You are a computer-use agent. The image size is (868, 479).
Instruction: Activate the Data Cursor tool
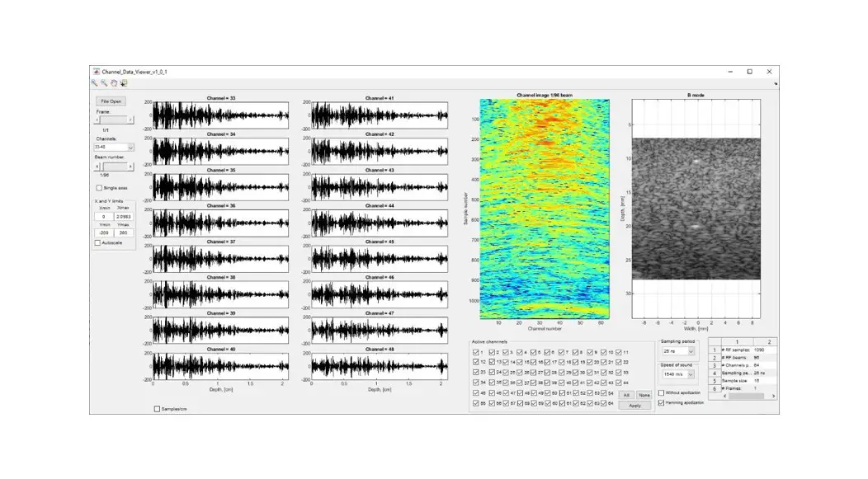(124, 83)
